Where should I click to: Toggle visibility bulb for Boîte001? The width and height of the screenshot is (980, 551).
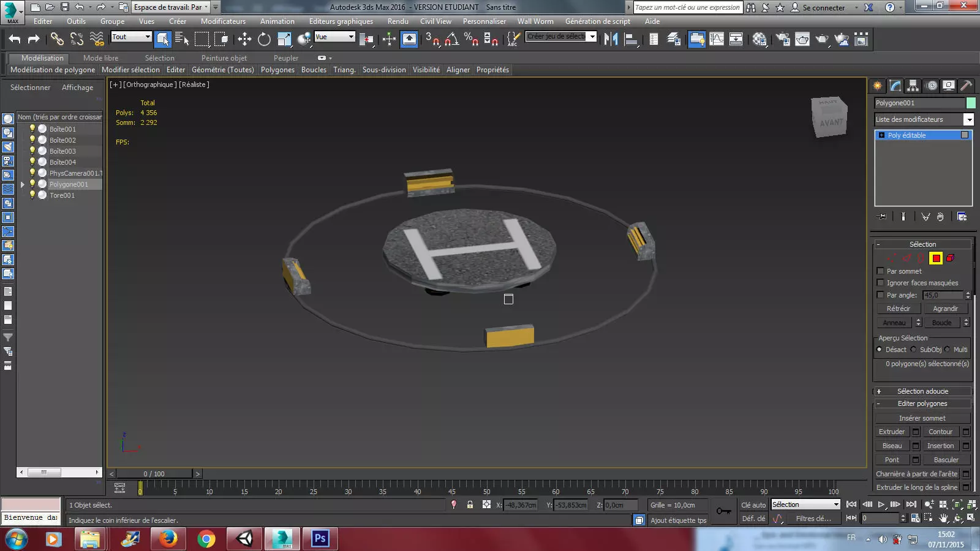pos(32,129)
